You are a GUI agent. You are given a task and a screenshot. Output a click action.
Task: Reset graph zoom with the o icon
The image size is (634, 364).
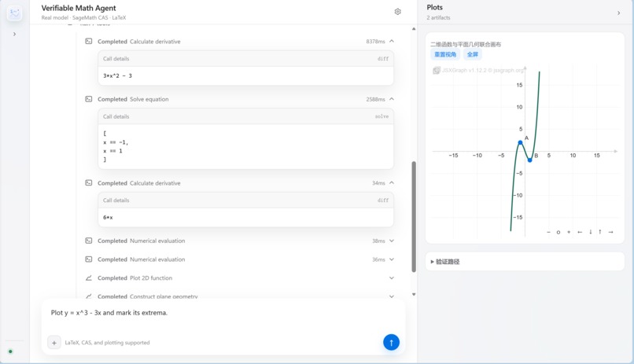558,232
